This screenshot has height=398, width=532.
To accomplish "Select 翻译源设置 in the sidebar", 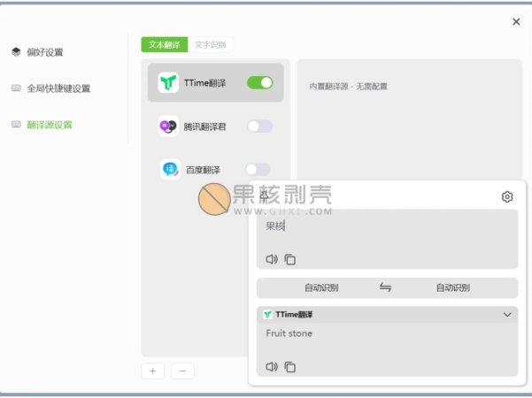I will coord(50,125).
